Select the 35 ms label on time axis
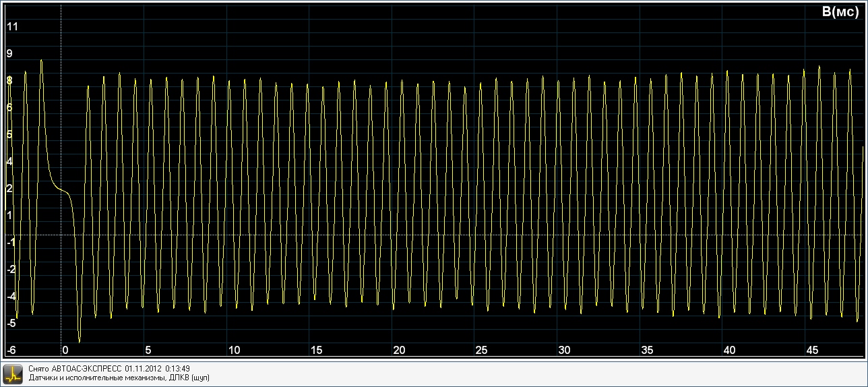This screenshot has height=387, width=868. point(647,351)
